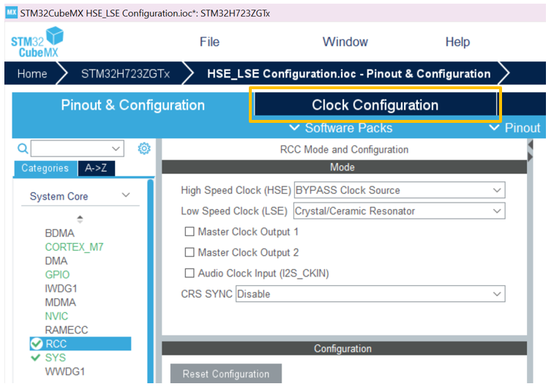Click the left-pointing panel arrow at the right edge
The width and height of the screenshot is (554, 392).
pos(531,144)
